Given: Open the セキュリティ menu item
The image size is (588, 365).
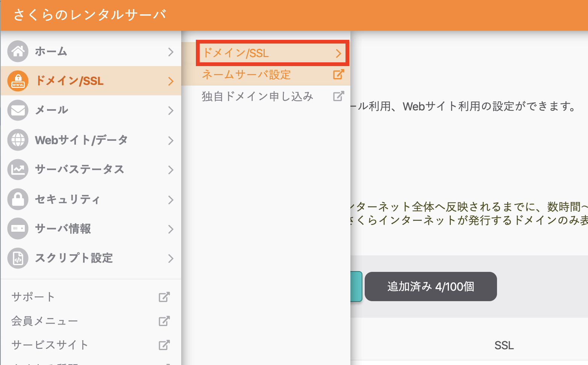Looking at the screenshot, I should (91, 199).
